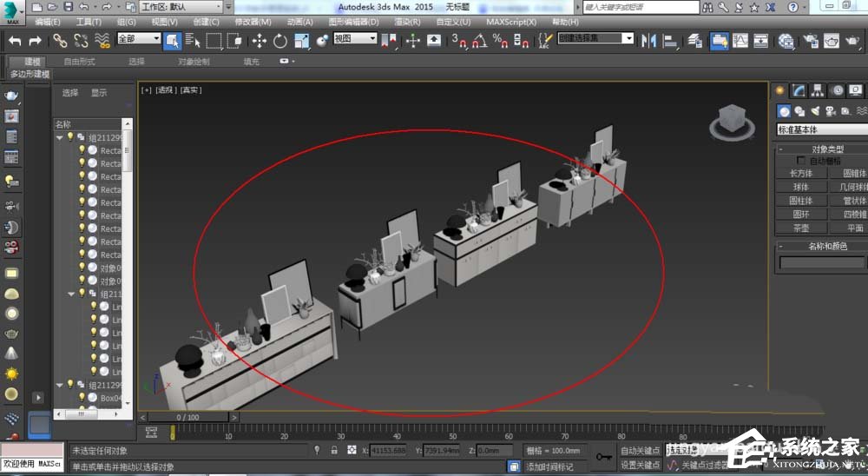
Task: Toggle the Angle Snap tool
Action: 478,41
